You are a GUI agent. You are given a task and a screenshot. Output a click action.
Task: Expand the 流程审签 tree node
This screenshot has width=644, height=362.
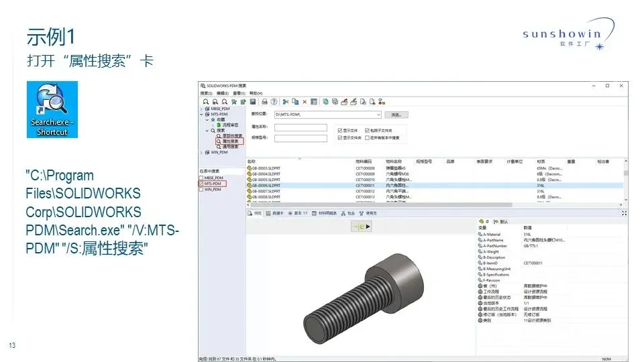pos(213,125)
